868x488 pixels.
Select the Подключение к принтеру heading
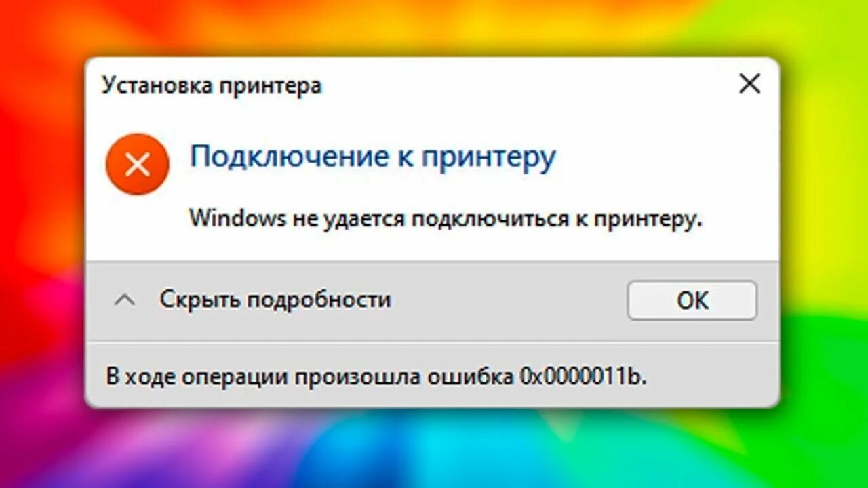373,157
